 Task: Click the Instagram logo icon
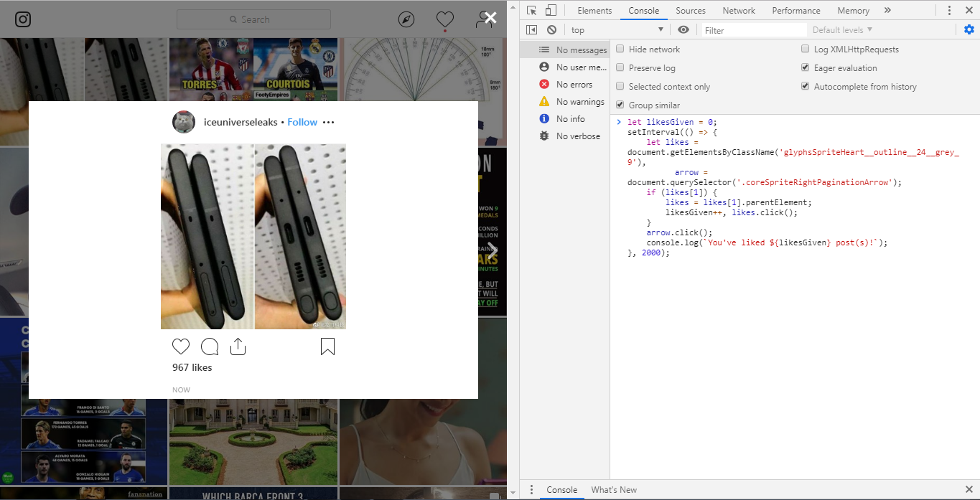click(x=23, y=19)
